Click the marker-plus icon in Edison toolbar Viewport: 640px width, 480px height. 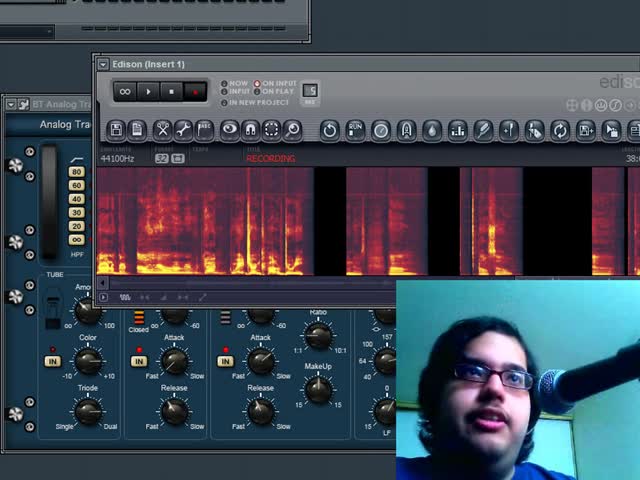pos(509,131)
